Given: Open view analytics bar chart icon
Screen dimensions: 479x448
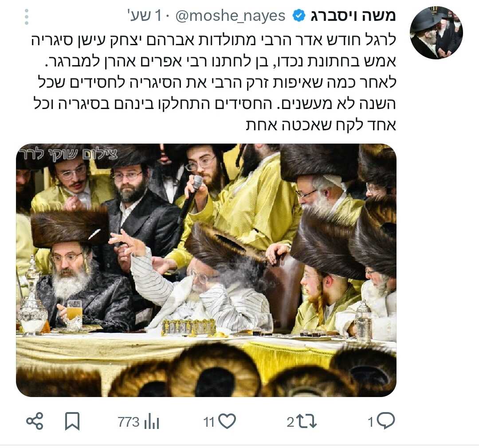Looking at the screenshot, I should pyautogui.click(x=151, y=422).
